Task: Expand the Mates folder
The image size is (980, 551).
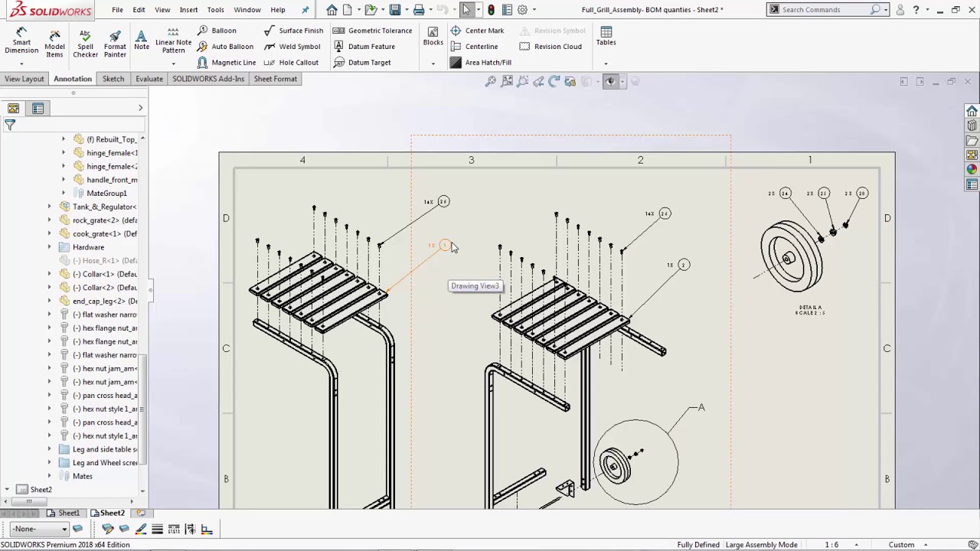Action: point(50,476)
